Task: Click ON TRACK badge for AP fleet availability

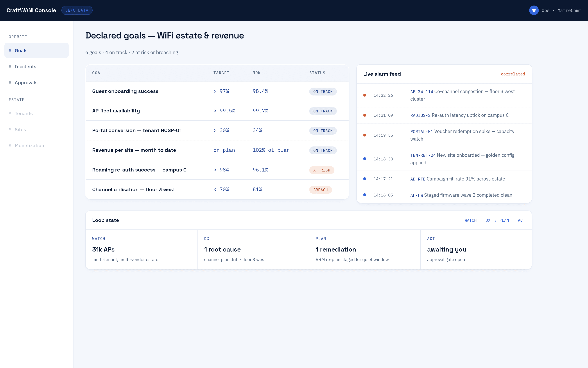Action: coord(323,111)
